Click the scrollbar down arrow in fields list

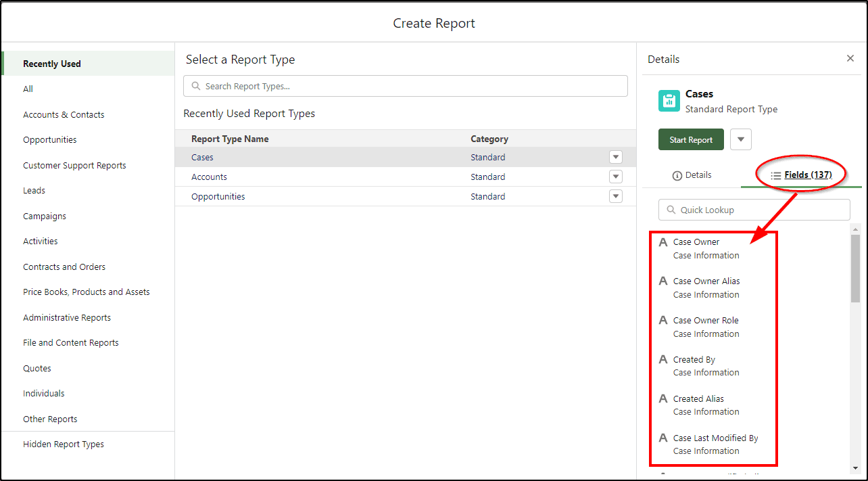(x=855, y=467)
